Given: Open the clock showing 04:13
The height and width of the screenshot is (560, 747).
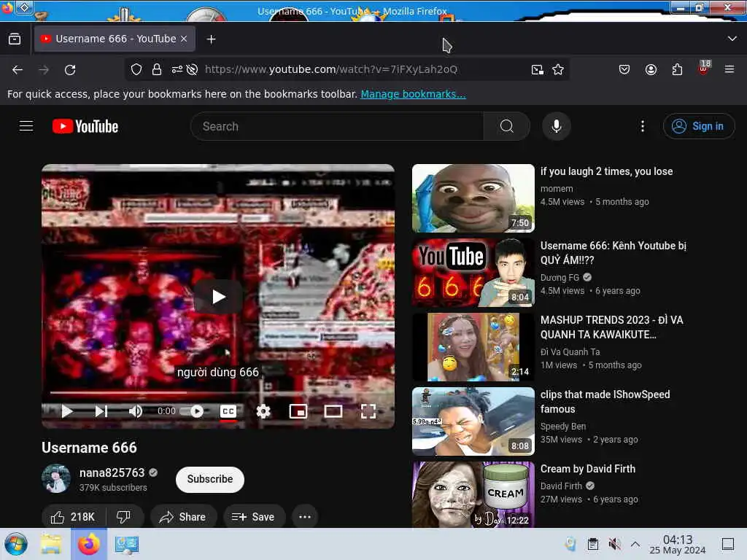Looking at the screenshot, I should (x=678, y=544).
